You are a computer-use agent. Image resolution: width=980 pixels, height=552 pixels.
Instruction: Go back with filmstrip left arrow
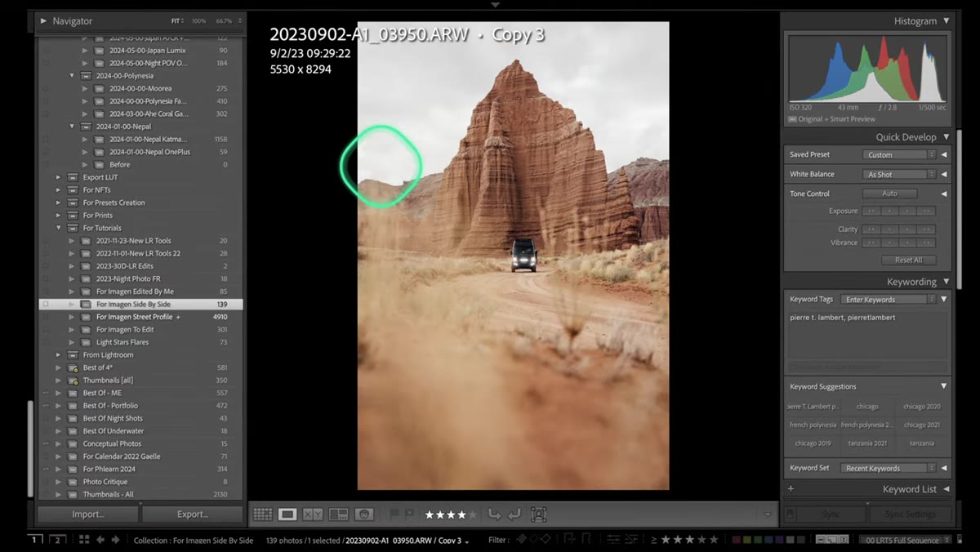pyautogui.click(x=100, y=540)
